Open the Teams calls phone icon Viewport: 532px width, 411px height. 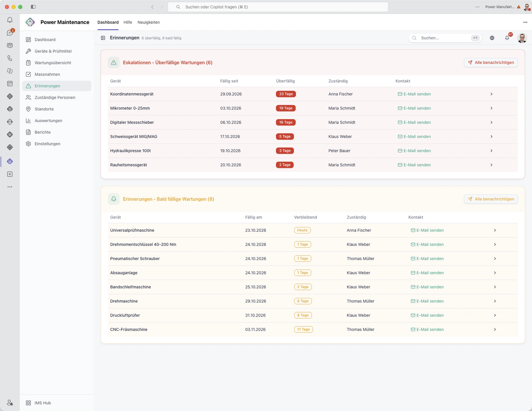[10, 58]
